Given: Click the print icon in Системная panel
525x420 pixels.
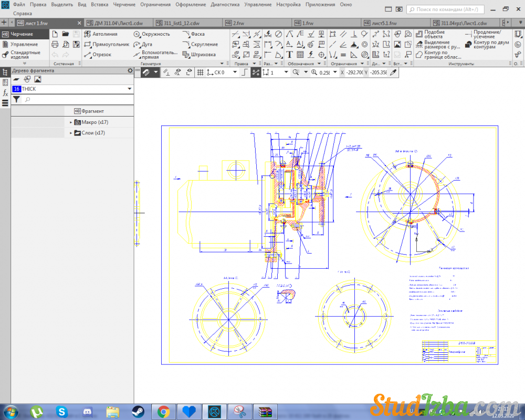Looking at the screenshot, I should pyautogui.click(x=55, y=45).
